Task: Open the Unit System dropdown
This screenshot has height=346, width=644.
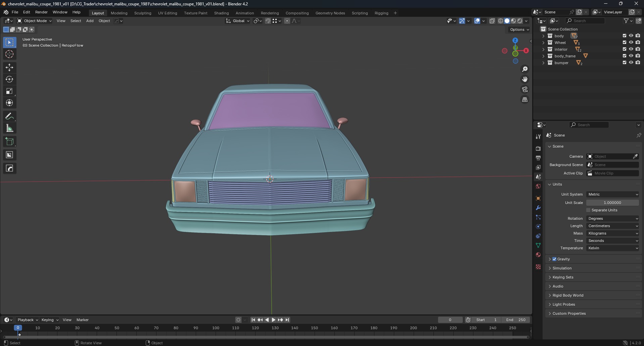Action: pyautogui.click(x=612, y=194)
